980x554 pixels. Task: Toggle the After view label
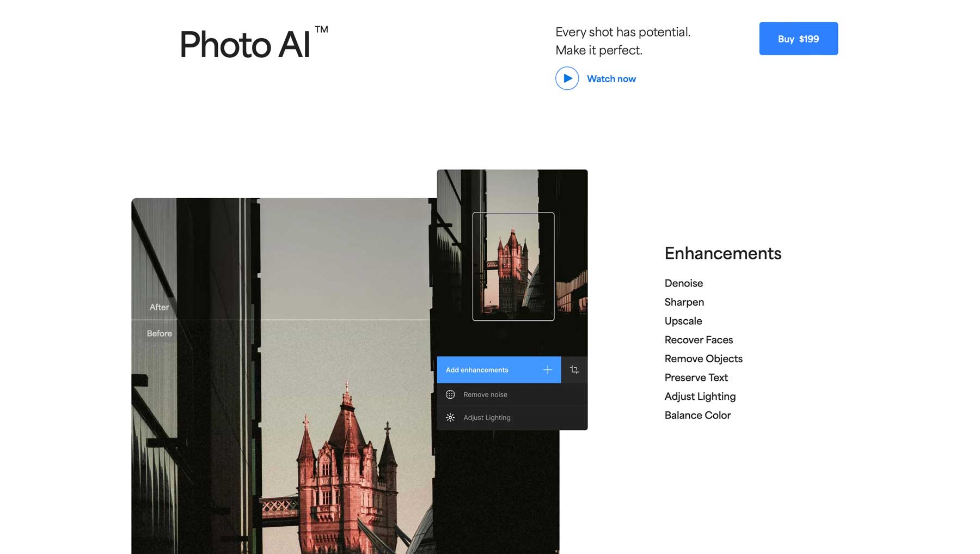coord(158,307)
